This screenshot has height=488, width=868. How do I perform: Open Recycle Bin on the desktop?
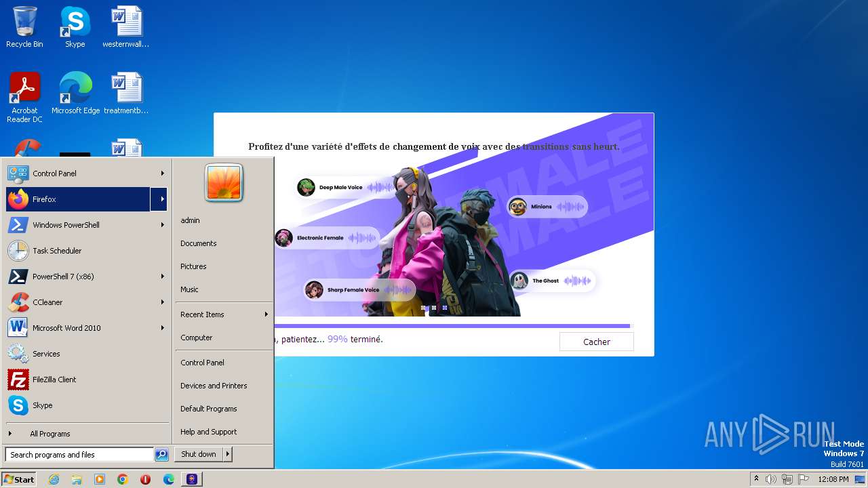pos(24,27)
